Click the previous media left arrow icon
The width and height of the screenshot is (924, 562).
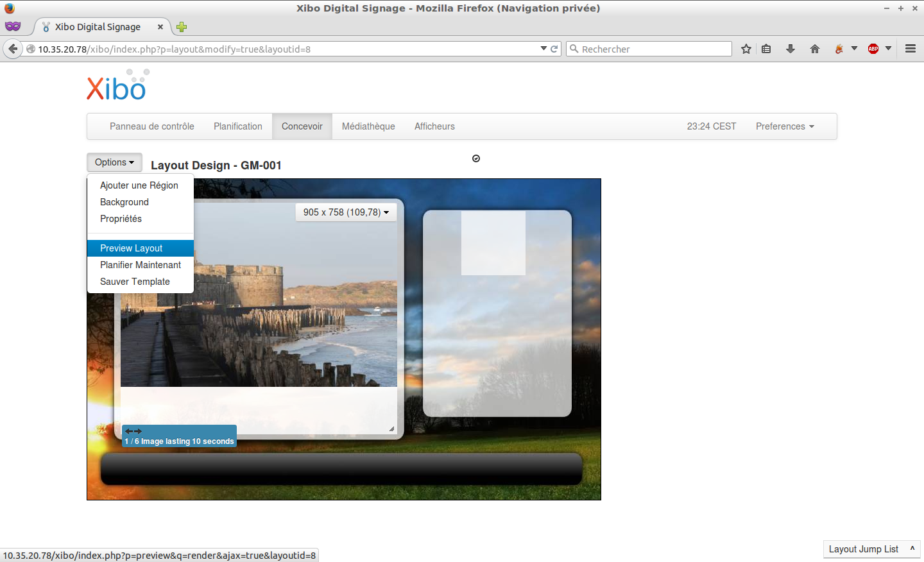[x=129, y=431]
